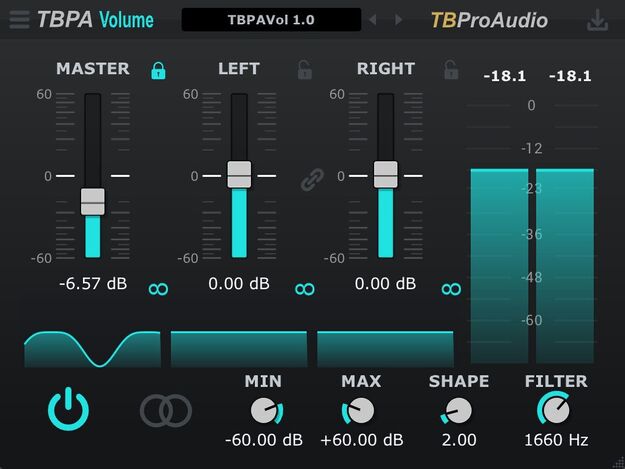625x469 pixels.
Task: Toggle the left/right link chain icon
Action: coord(312,180)
